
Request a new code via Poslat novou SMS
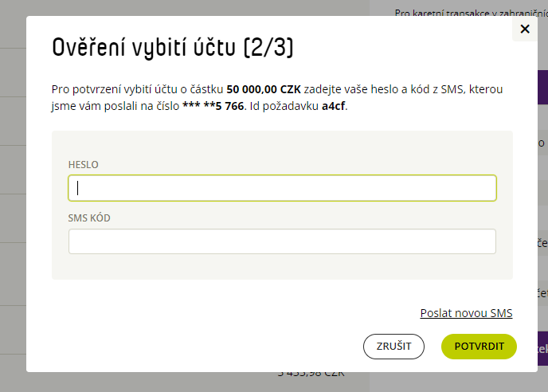click(466, 313)
